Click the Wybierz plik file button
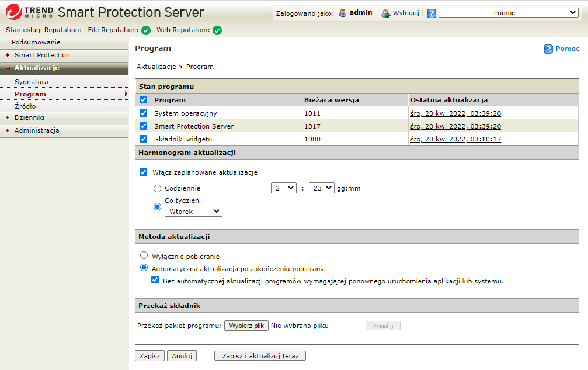588x370 pixels. pos(246,326)
